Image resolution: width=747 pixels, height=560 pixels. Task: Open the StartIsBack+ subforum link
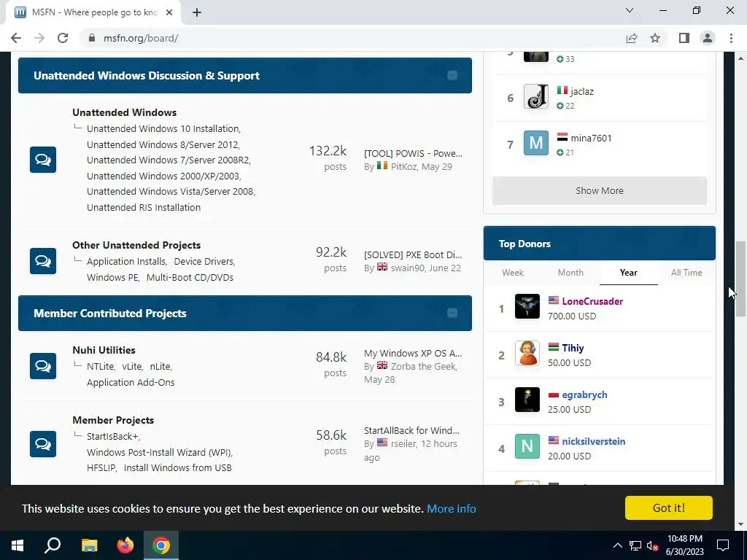112,436
